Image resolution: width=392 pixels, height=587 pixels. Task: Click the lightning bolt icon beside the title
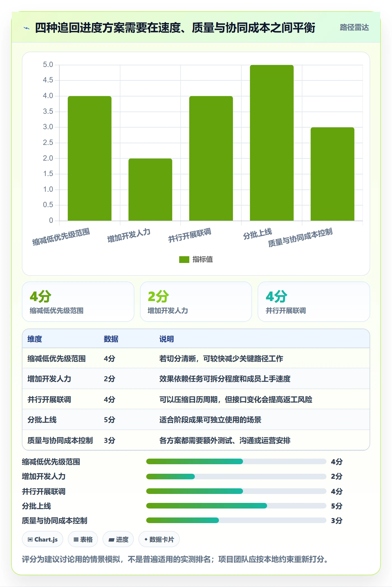pyautogui.click(x=27, y=28)
